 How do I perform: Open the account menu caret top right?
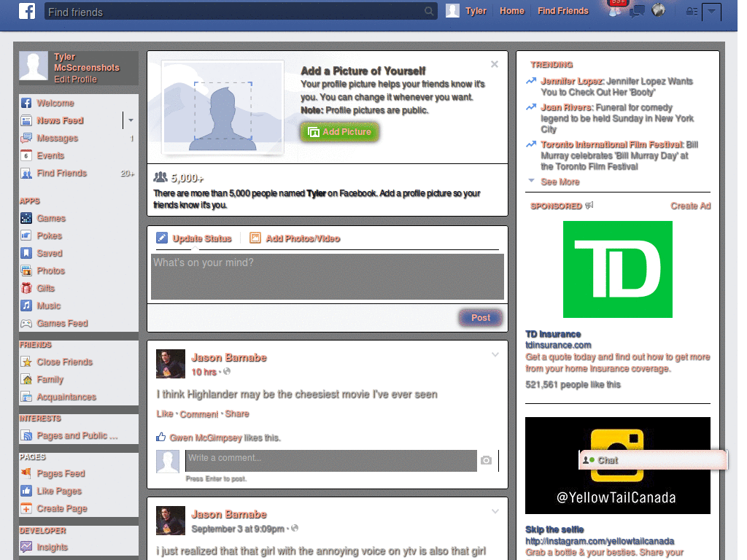[x=711, y=12]
